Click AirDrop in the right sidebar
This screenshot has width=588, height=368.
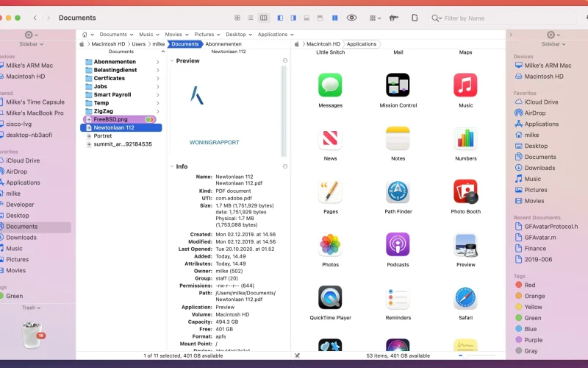tap(530, 113)
